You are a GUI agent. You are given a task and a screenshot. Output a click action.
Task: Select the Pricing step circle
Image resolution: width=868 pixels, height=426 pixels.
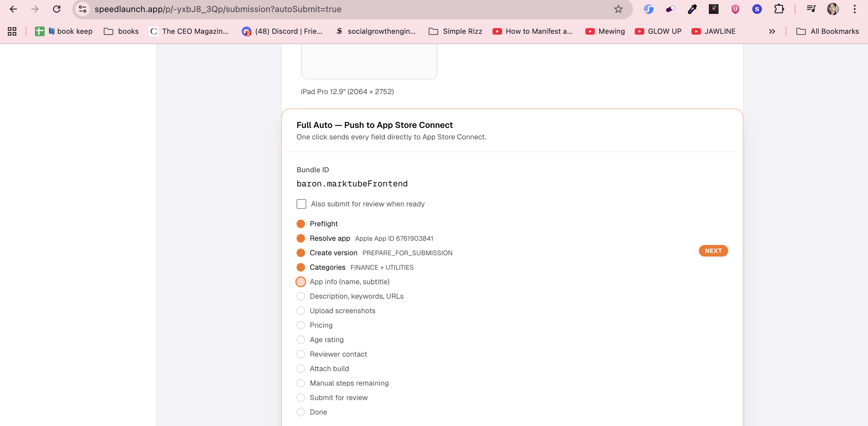point(301,325)
